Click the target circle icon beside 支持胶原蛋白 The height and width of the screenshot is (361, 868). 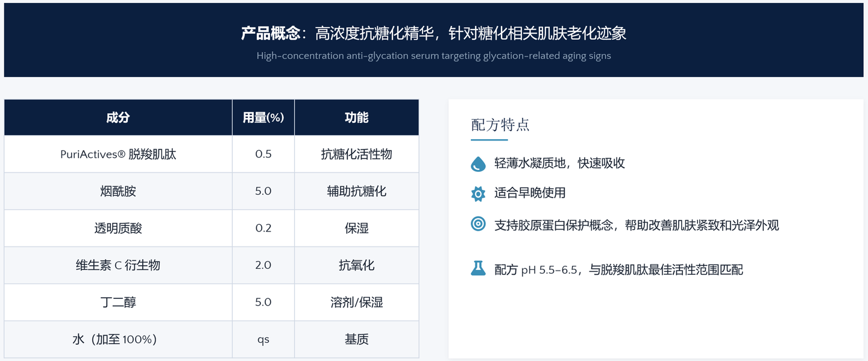pos(478,224)
